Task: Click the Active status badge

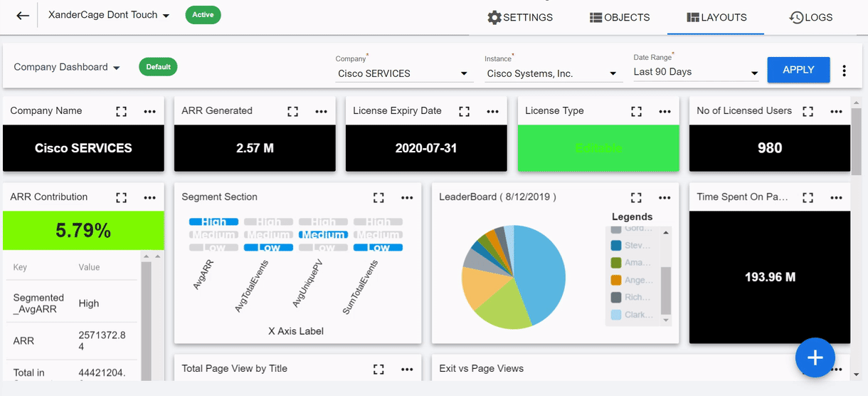Action: tap(203, 15)
